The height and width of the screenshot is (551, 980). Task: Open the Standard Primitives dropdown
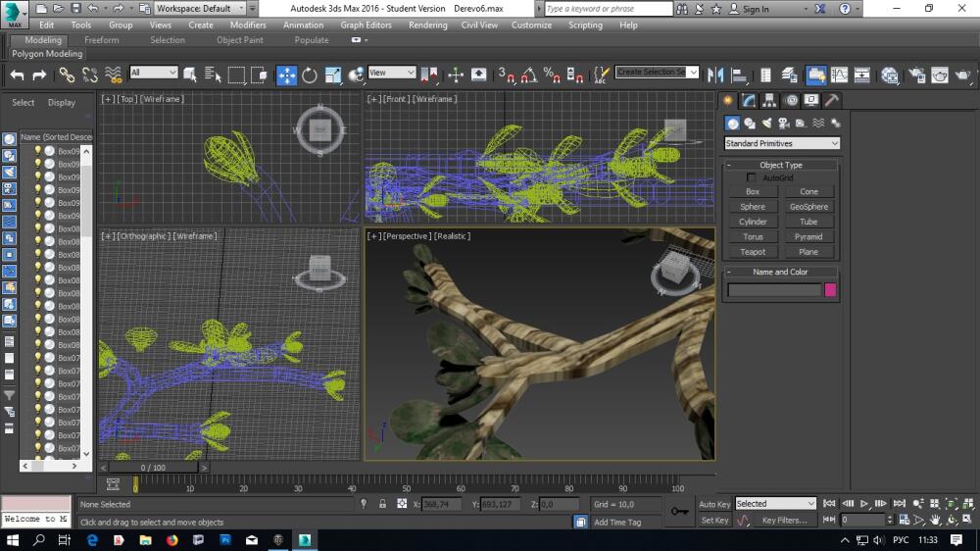pyautogui.click(x=781, y=143)
